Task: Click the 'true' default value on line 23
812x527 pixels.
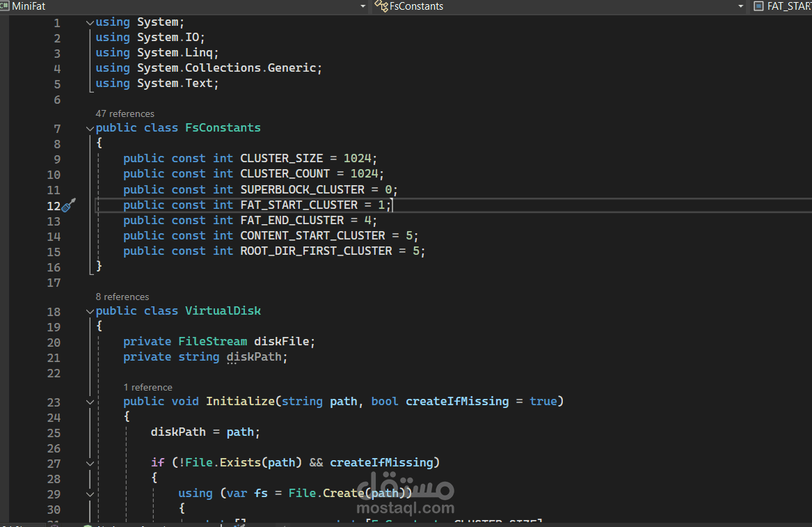Action: pyautogui.click(x=543, y=401)
